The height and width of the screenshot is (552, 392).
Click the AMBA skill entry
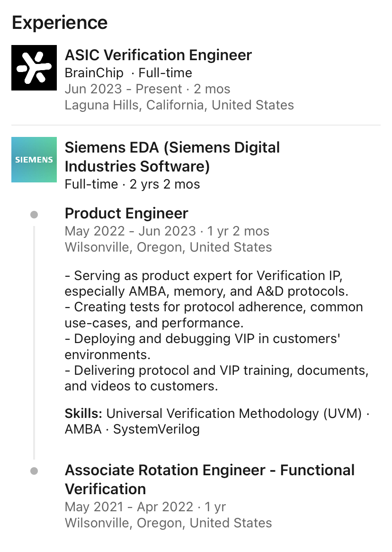pyautogui.click(x=83, y=429)
